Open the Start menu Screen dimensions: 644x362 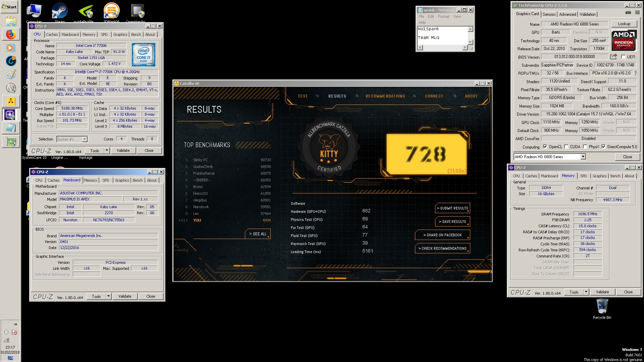point(9,7)
